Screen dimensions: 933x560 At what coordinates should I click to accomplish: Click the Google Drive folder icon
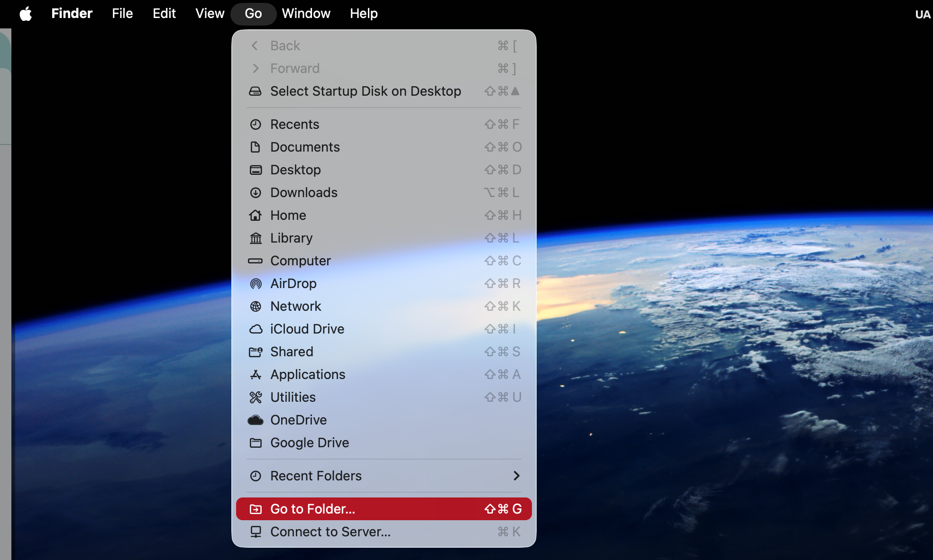[x=256, y=443]
